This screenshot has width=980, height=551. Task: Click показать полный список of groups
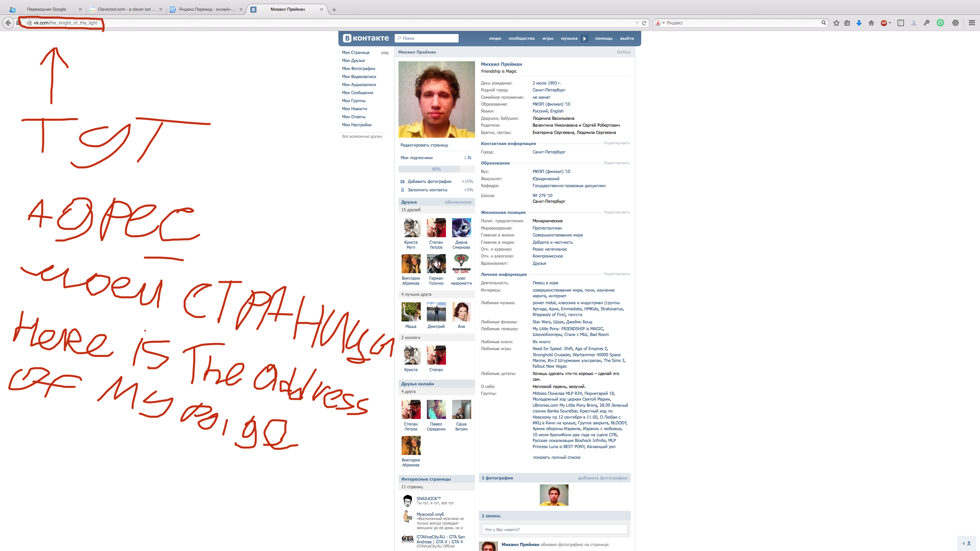tap(557, 458)
